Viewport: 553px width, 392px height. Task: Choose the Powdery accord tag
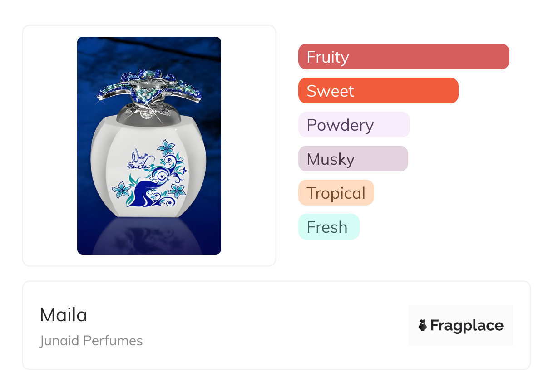[354, 125]
